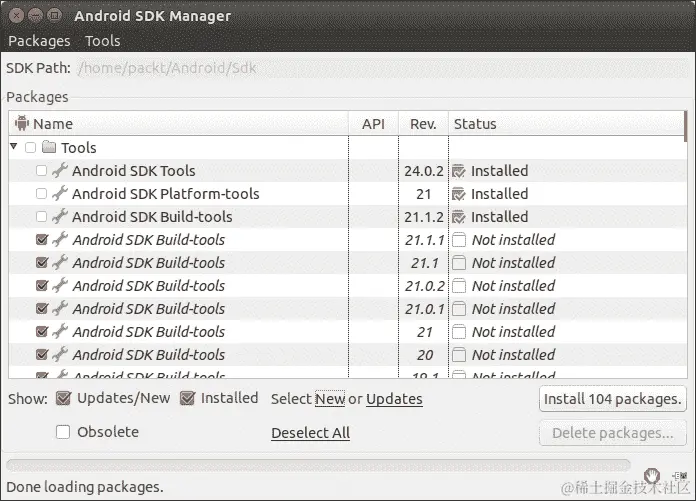
Task: Sort by the API column header
Action: pyautogui.click(x=373, y=123)
